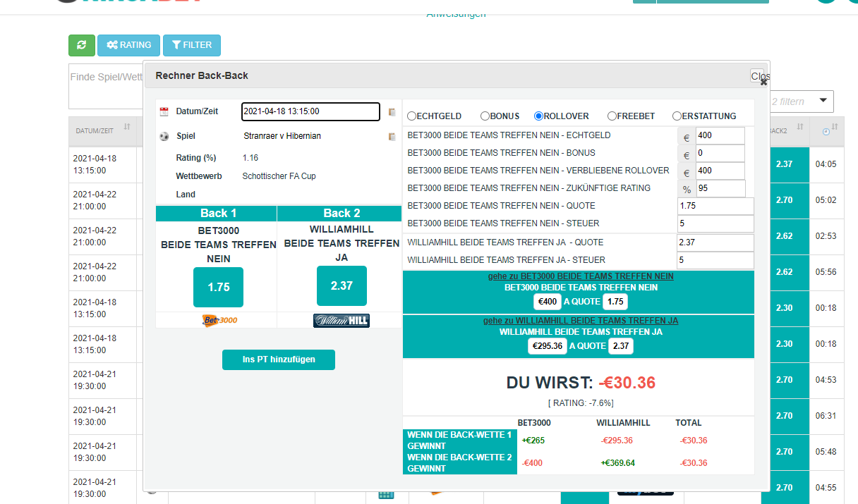Edit VERBLIEBENE ROLLOVER amount field
Image resolution: width=858 pixels, height=504 pixels.
click(x=720, y=171)
